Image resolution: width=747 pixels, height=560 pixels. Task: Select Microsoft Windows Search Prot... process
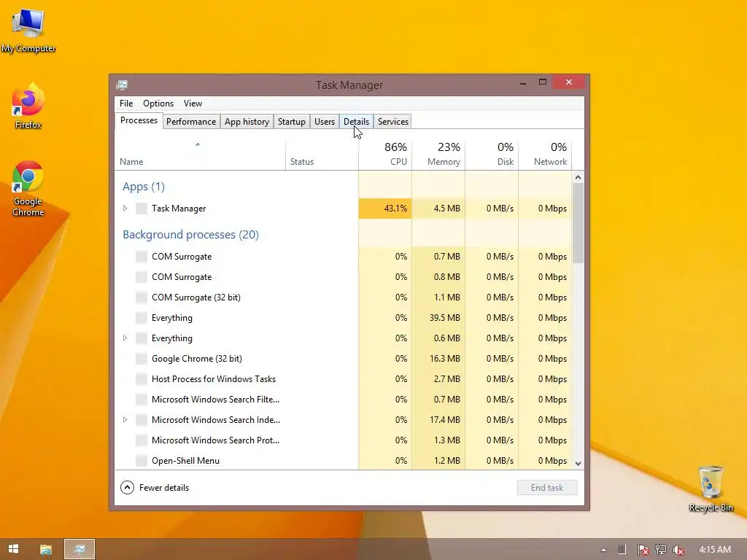343,440
